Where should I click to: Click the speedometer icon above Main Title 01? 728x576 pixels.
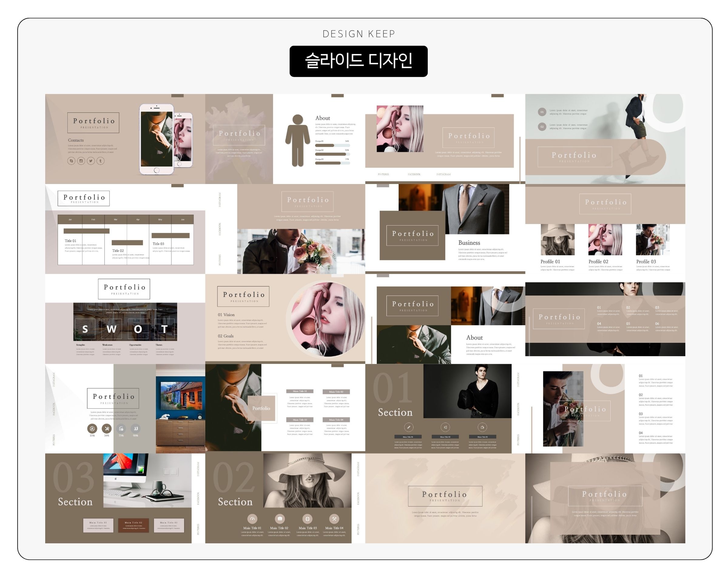click(252, 519)
